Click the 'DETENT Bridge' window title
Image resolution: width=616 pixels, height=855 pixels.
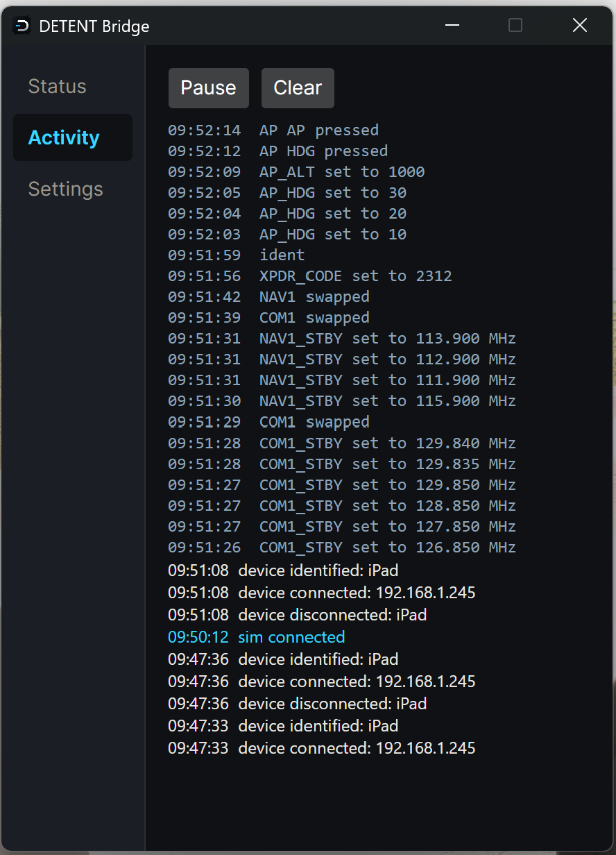[x=94, y=26]
